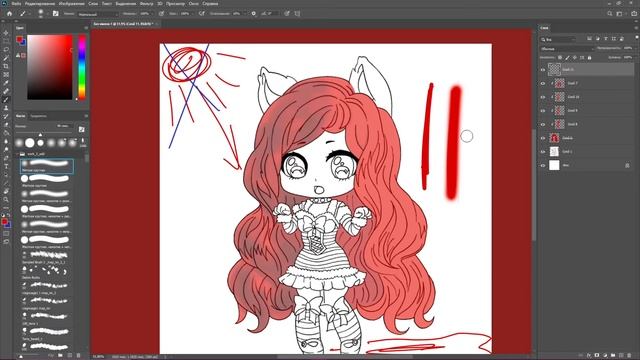Select the Eyedropper tool
Image resolution: width=640 pixels, height=360 pixels.
tap(6, 83)
